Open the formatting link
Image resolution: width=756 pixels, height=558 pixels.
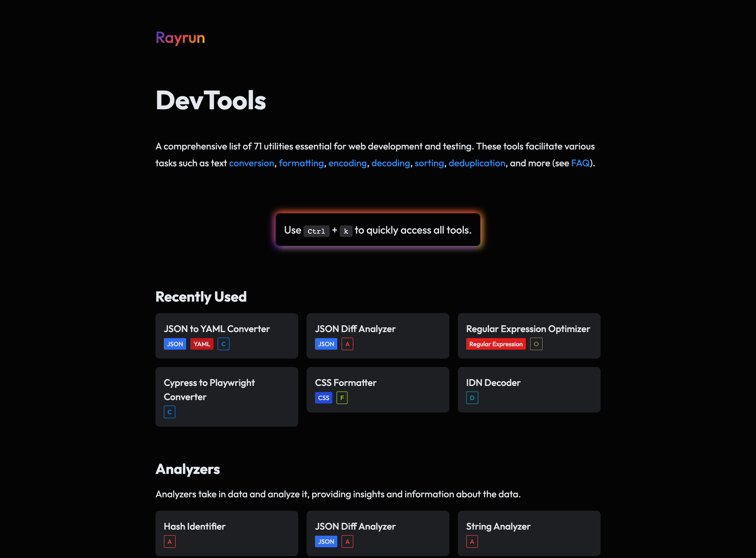[301, 163]
